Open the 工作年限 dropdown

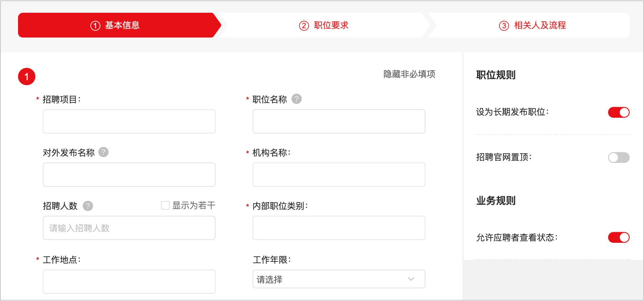(338, 279)
